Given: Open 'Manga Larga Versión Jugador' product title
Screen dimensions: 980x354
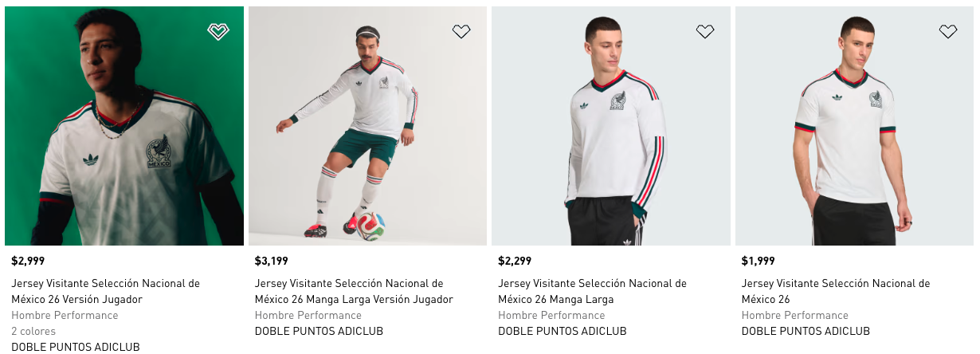Looking at the screenshot, I should tap(353, 292).
